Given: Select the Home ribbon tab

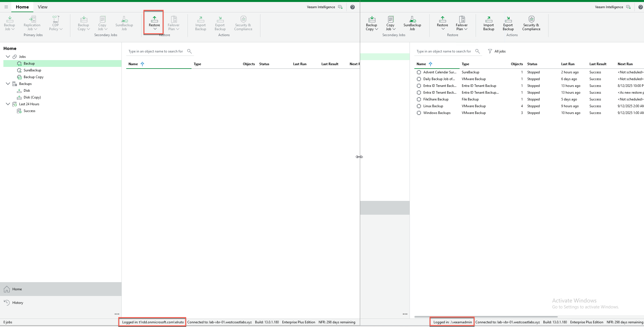Looking at the screenshot, I should click(22, 7).
